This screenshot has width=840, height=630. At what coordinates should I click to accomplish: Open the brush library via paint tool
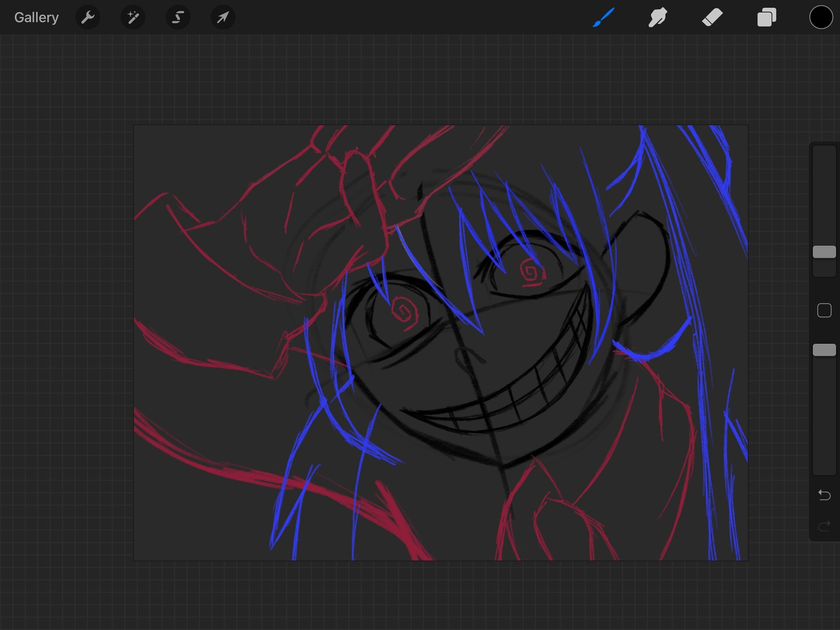[603, 17]
